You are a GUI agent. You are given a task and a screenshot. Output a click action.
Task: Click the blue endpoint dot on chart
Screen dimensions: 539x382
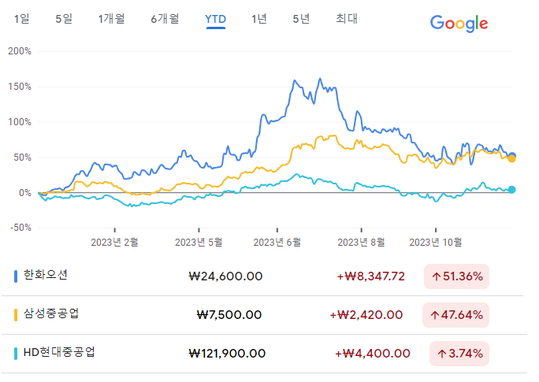pos(512,155)
